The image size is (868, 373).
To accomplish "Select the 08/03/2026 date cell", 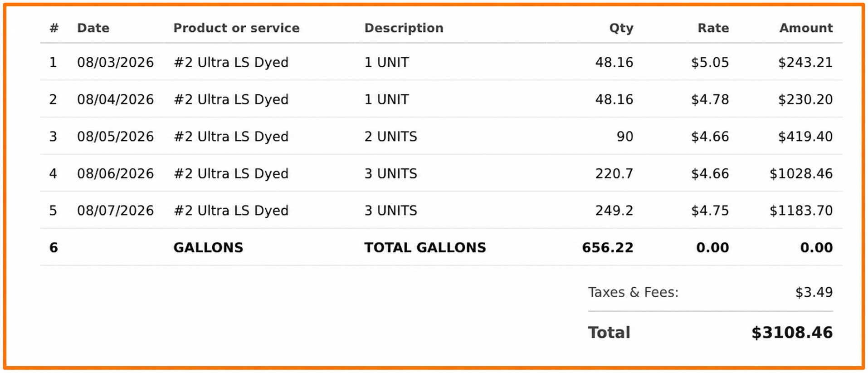I will click(115, 62).
